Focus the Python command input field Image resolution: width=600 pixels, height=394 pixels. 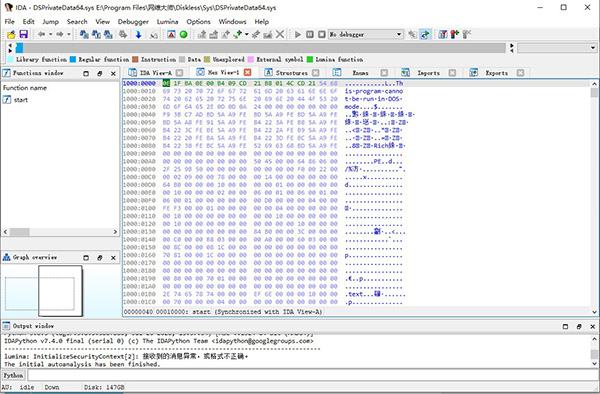(x=313, y=375)
